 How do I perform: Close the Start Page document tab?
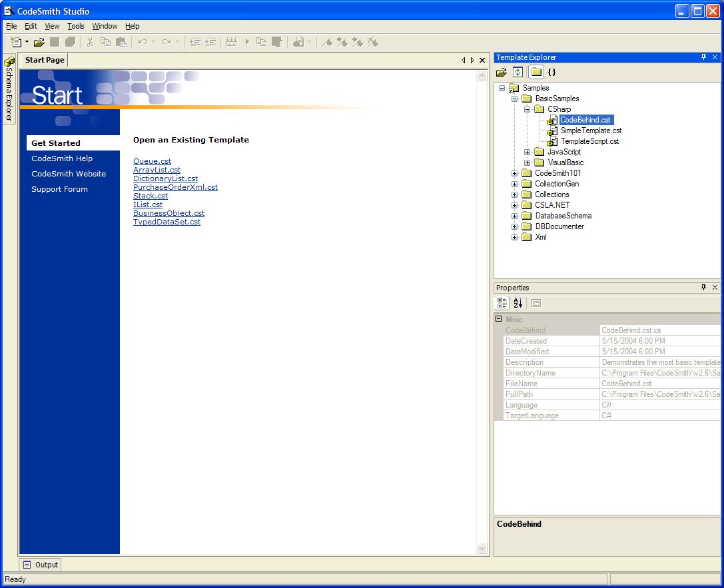482,60
